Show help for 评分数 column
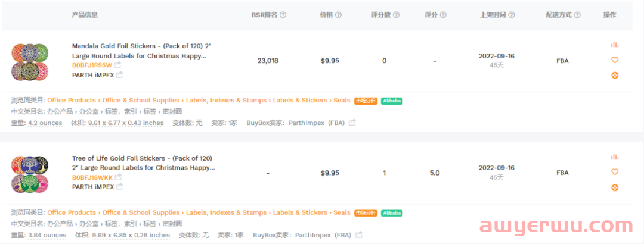 396,15
